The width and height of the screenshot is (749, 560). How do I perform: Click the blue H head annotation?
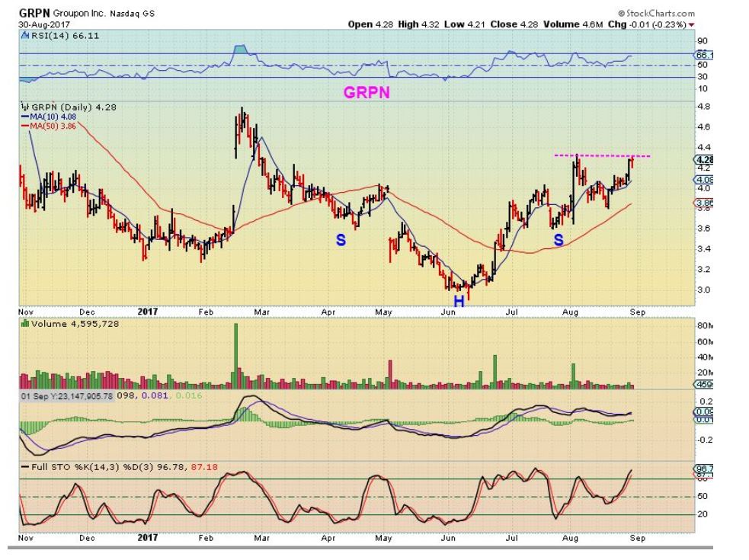(459, 301)
